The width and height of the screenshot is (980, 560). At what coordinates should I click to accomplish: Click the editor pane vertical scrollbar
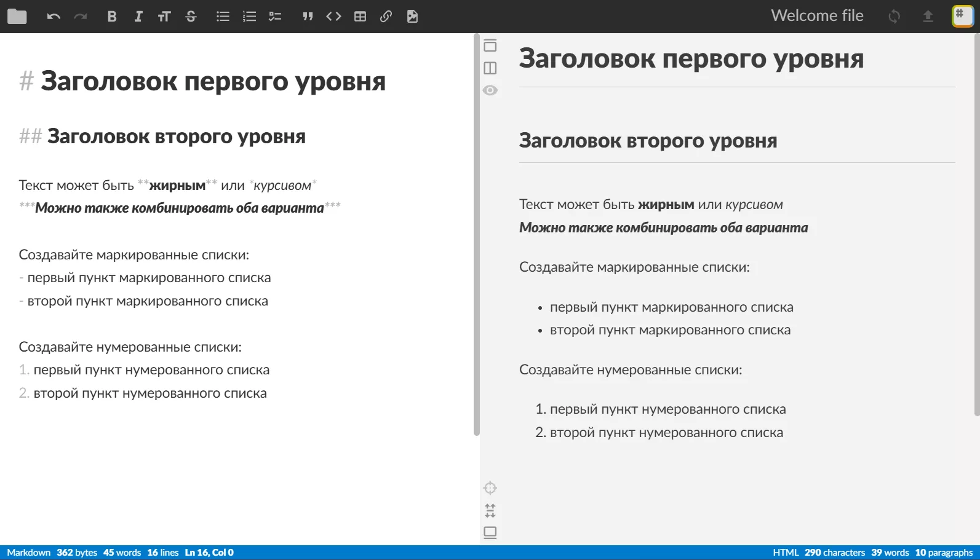[476, 234]
